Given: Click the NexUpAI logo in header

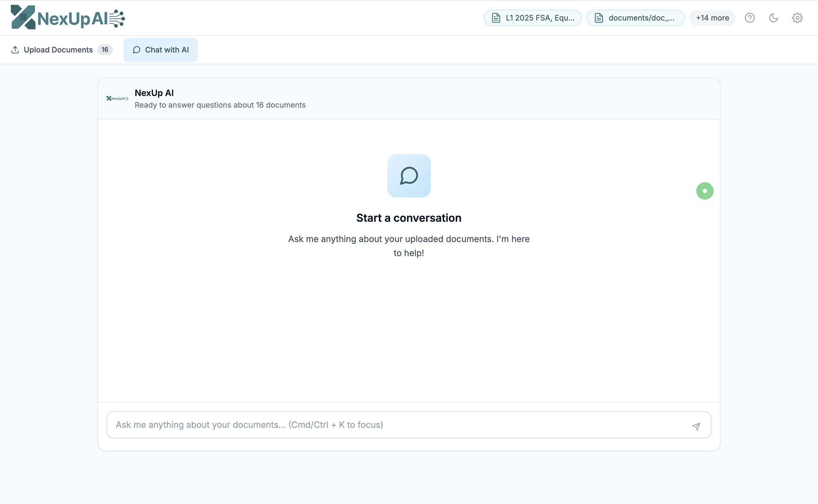Looking at the screenshot, I should coord(68,17).
